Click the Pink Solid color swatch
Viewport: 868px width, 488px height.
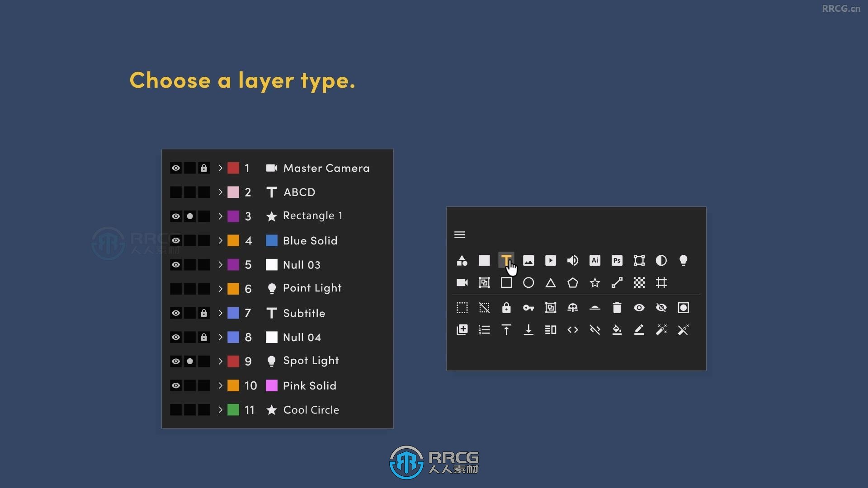[x=272, y=385]
